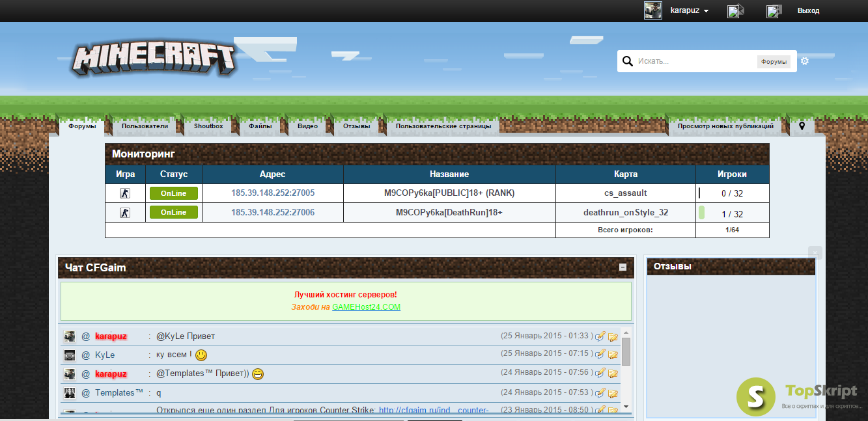This screenshot has width=868, height=421.
Task: Click the Адрес column header
Action: click(x=273, y=174)
